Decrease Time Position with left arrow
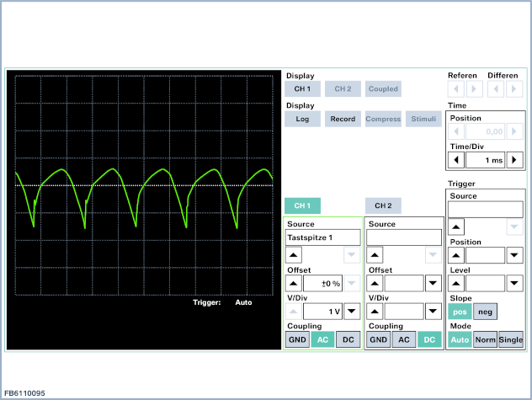Image resolution: width=532 pixels, height=400 pixels. (456, 131)
